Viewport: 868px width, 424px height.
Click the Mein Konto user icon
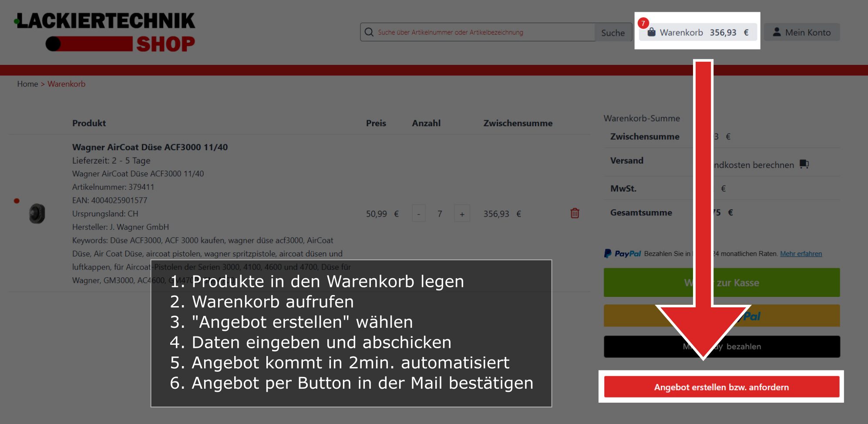pyautogui.click(x=777, y=32)
